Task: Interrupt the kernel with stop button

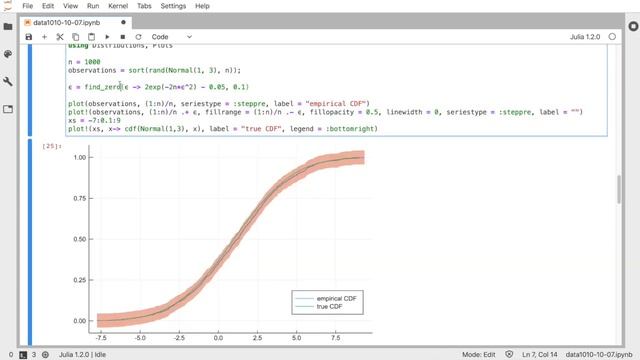Action: (122, 37)
